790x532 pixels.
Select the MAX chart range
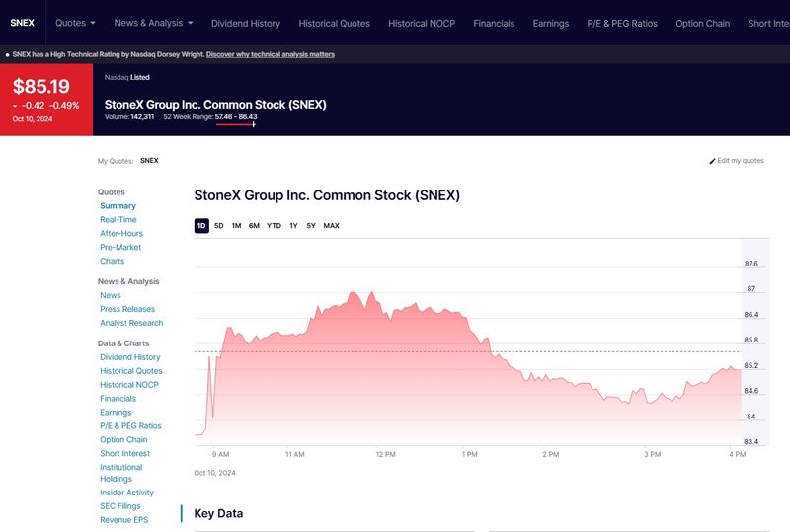331,226
